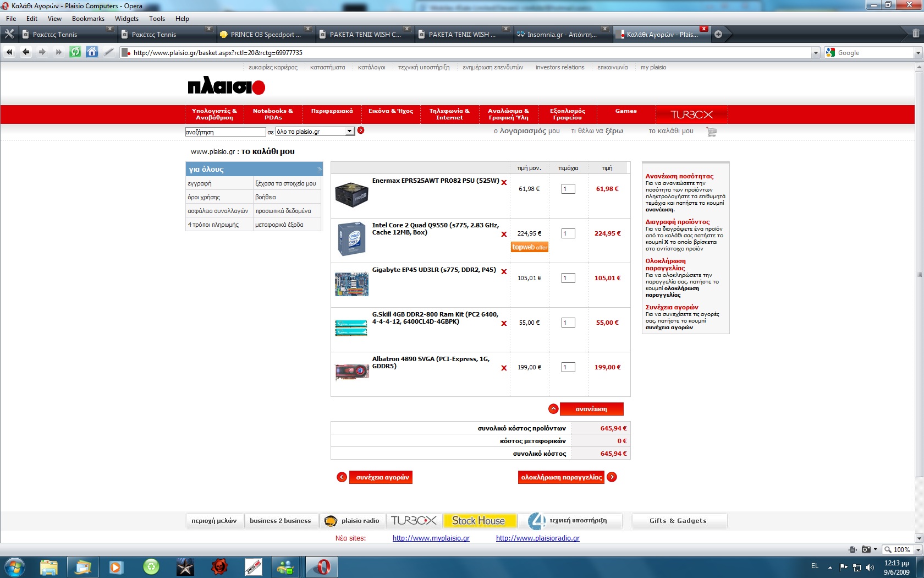924x578 pixels.
Task: Open the http://www.myplaisio.gr link
Action: pyautogui.click(x=431, y=538)
